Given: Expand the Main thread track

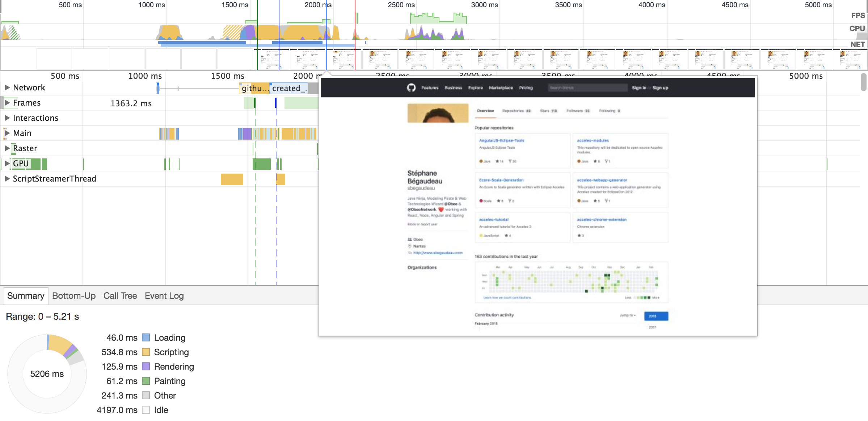Looking at the screenshot, I should 7,133.
